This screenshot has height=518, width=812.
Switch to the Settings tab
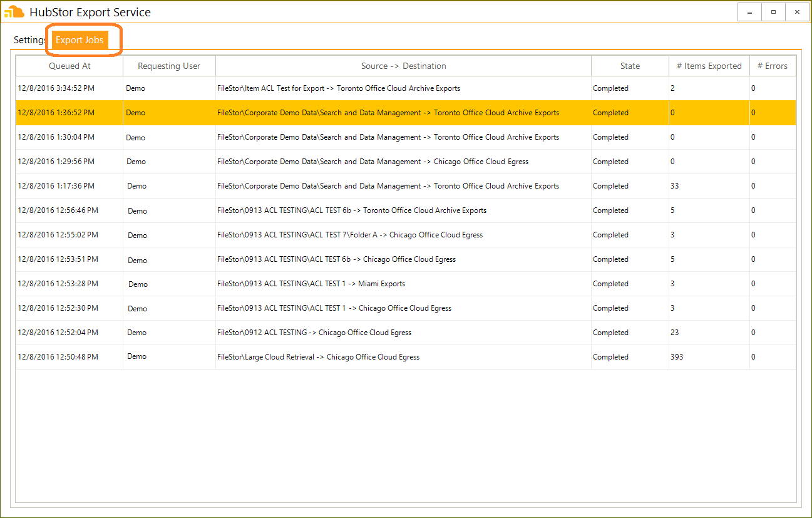[x=29, y=40]
